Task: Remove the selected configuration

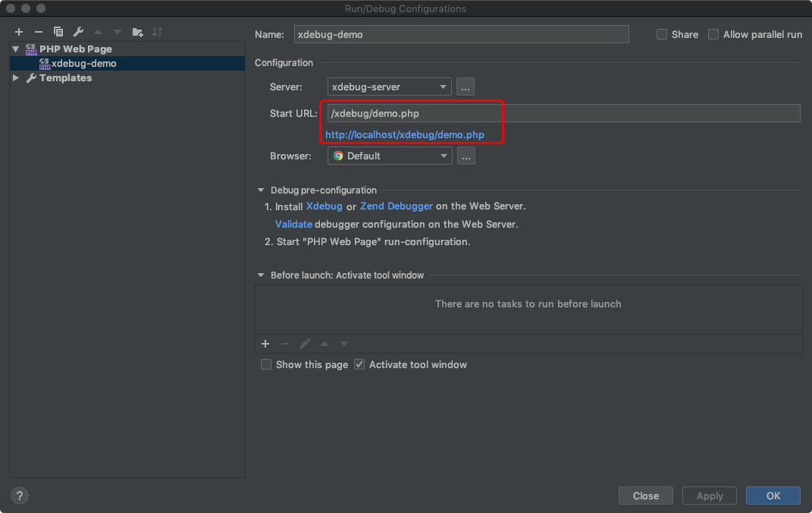Action: (x=38, y=32)
